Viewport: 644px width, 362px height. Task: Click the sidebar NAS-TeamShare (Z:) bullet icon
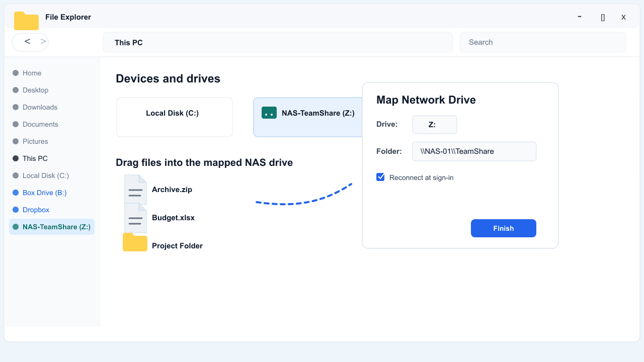pos(16,227)
